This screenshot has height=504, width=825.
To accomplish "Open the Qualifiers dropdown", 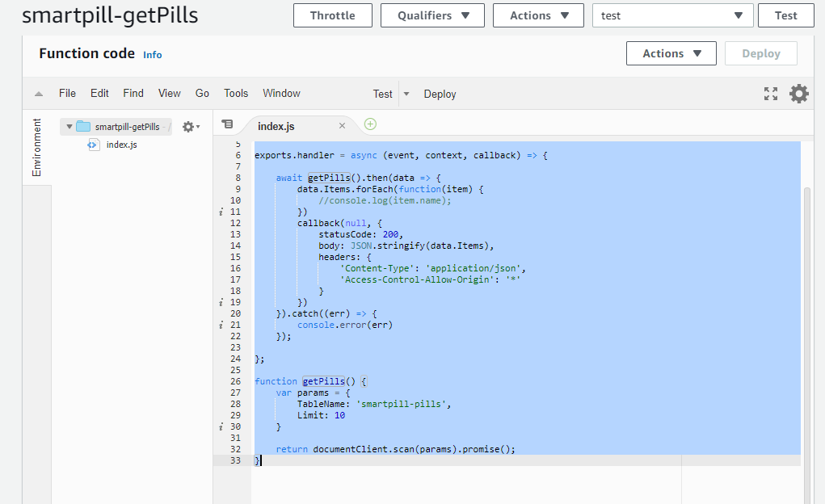I will pos(432,15).
